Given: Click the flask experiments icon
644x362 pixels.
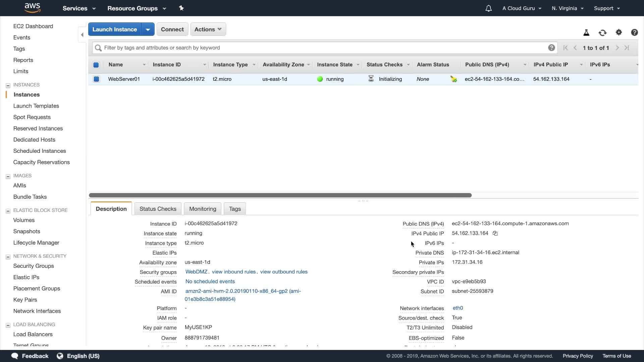Looking at the screenshot, I should [586, 33].
